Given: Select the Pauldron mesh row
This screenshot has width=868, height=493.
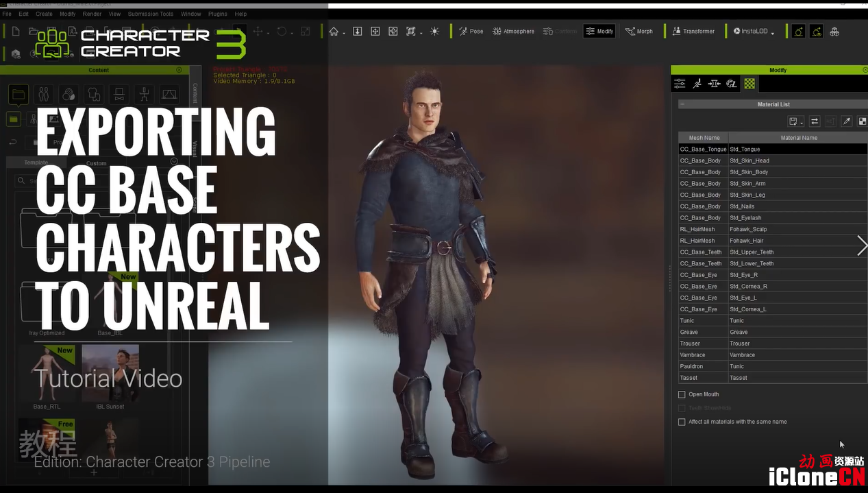Looking at the screenshot, I should point(773,366).
